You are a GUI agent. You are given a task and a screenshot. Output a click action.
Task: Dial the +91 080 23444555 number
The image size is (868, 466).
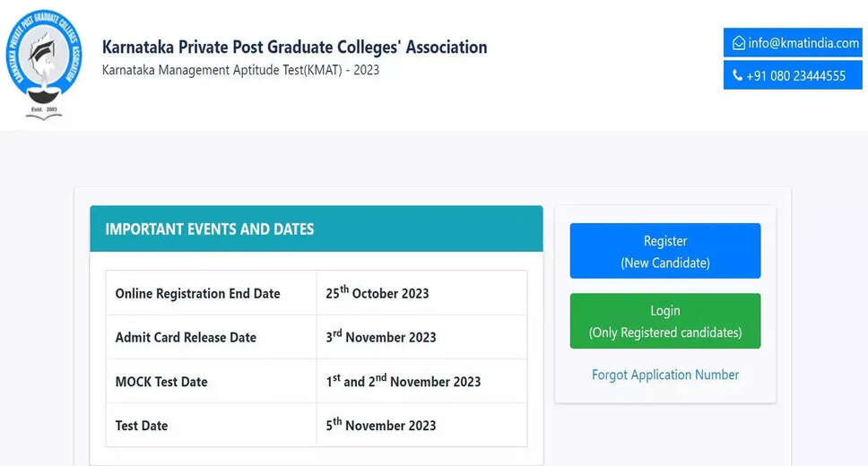point(796,76)
